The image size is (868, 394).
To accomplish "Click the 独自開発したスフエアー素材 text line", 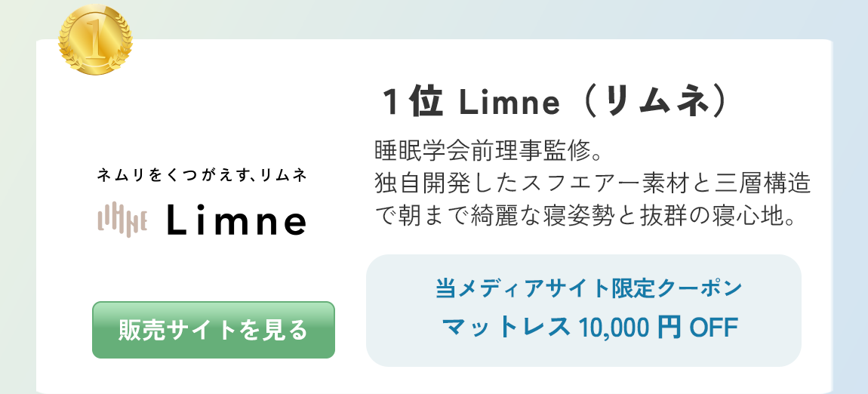I will tap(593, 183).
